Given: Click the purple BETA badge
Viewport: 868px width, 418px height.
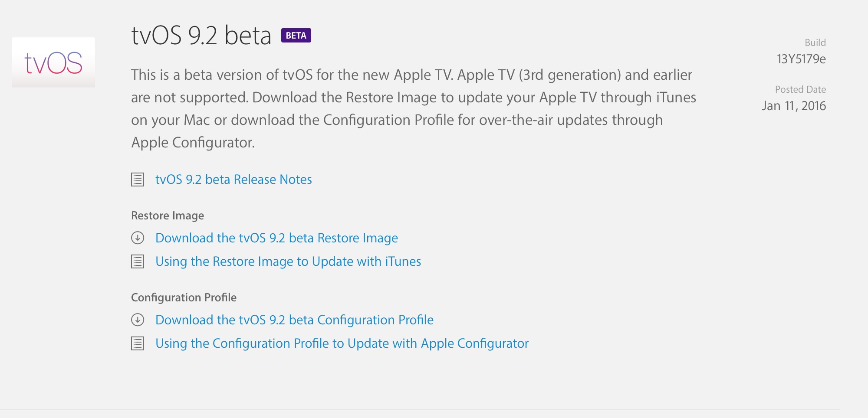Looking at the screenshot, I should (x=296, y=36).
